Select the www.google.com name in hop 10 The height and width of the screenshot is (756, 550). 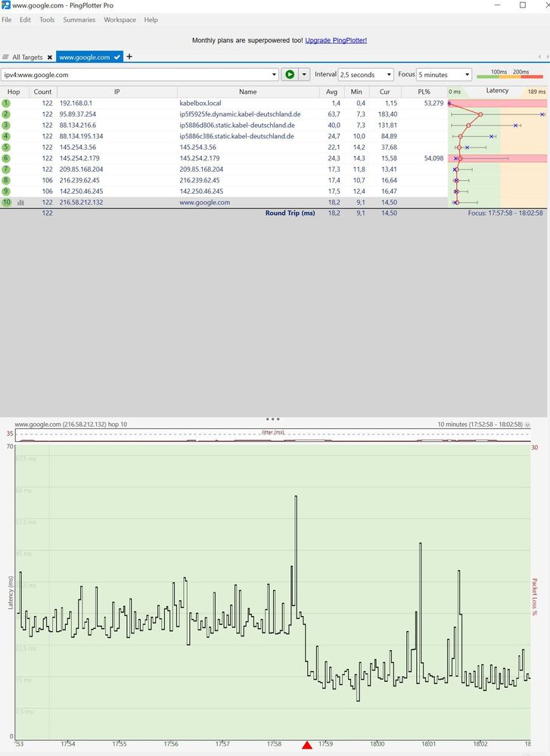click(x=205, y=203)
